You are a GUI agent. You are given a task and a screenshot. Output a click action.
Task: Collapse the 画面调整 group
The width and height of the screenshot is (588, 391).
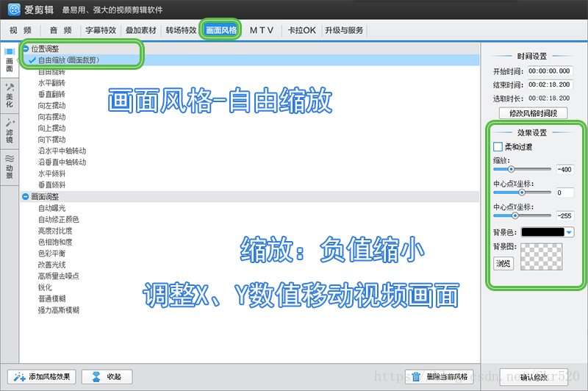click(x=25, y=196)
